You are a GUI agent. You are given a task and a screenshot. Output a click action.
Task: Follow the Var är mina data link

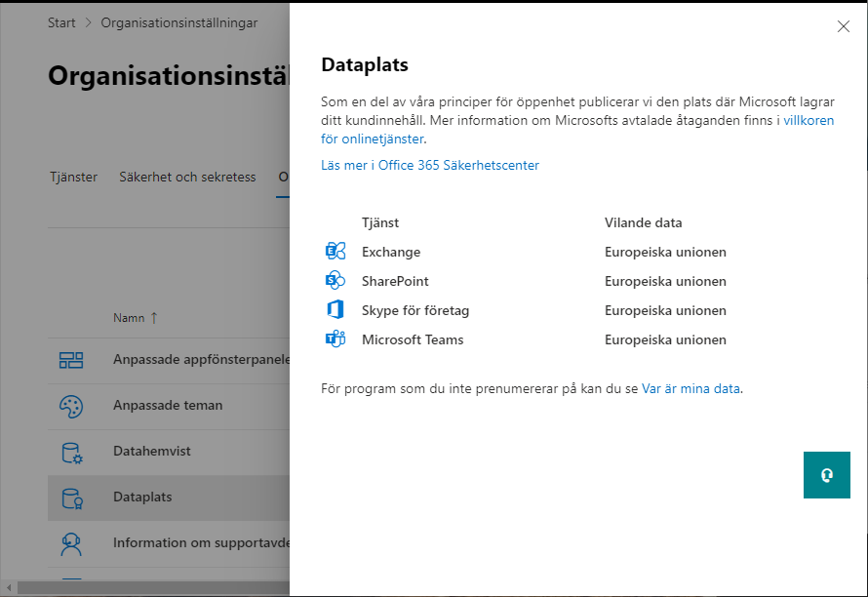(691, 388)
